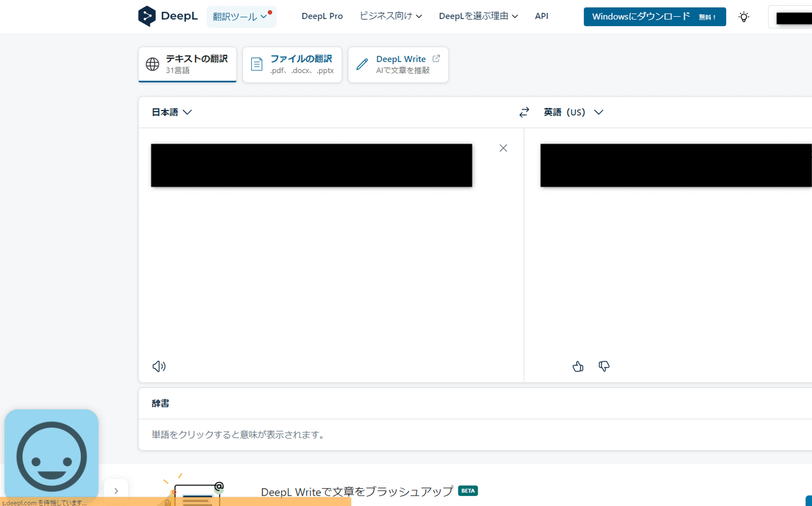812x506 pixels.
Task: Open the API link
Action: point(541,16)
